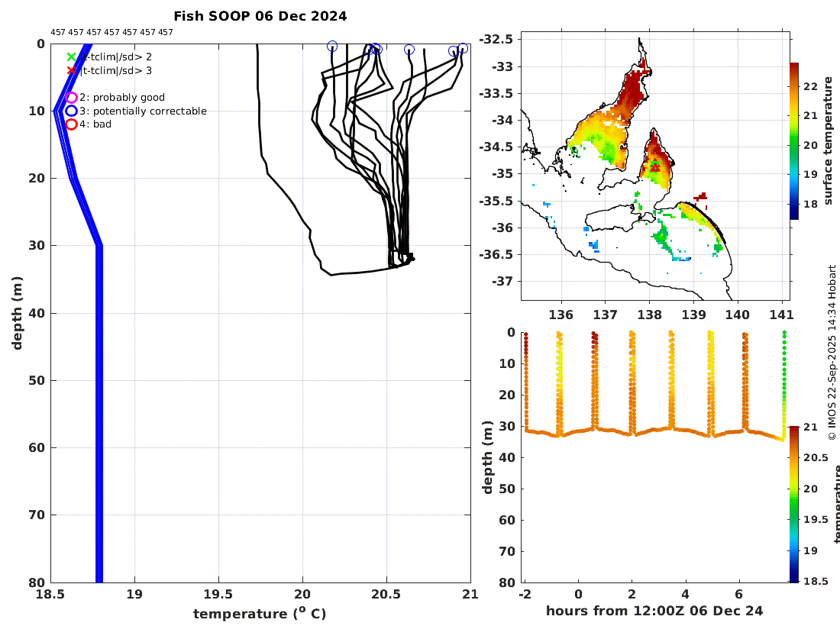
Task: Select the magenta 'probably good' circle marker
Action: pos(71,98)
